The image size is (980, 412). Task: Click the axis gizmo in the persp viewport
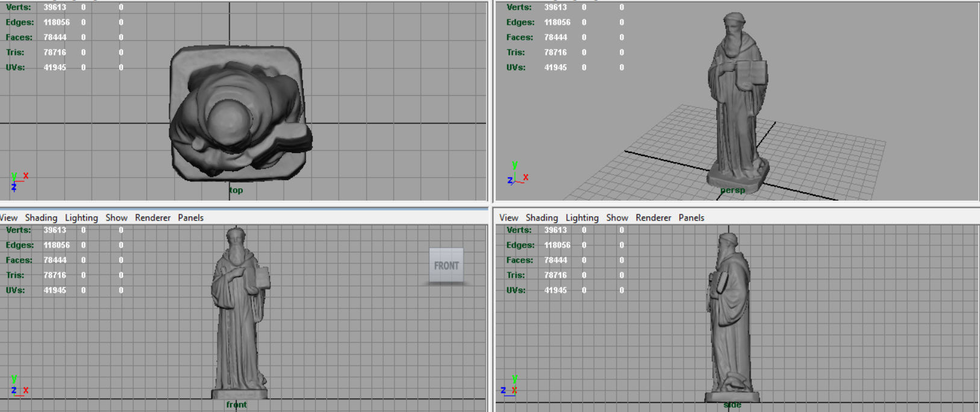click(517, 173)
